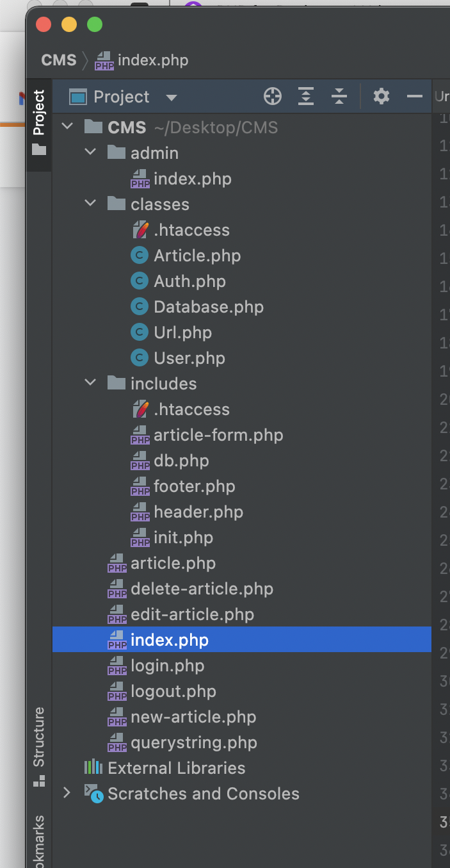The height and width of the screenshot is (868, 450).
Task: Click the PHP icon beside header.php
Action: (140, 512)
